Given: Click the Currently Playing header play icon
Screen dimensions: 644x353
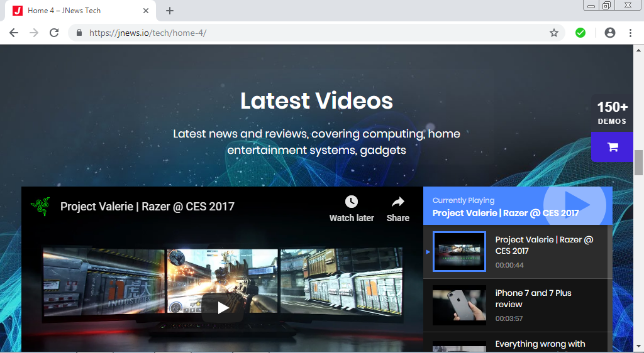Looking at the screenshot, I should (575, 205).
